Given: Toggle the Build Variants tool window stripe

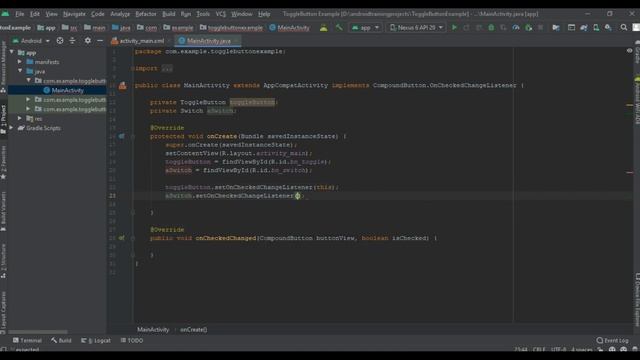Looking at the screenshot, I should (3, 211).
